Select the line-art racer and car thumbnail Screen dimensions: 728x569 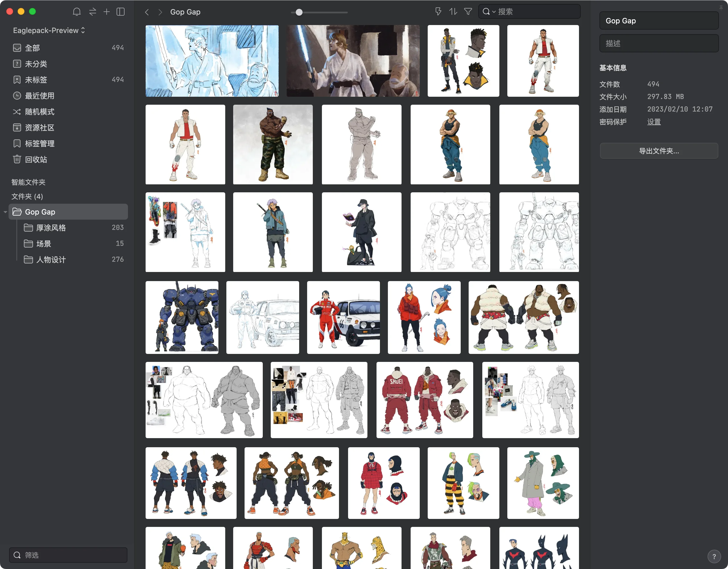(x=263, y=318)
